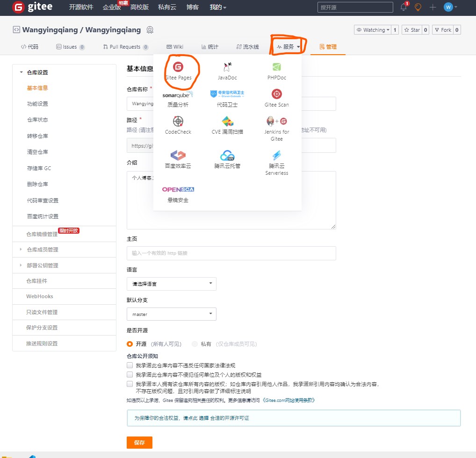Image resolution: width=476 pixels, height=458 pixels.
Task: Click the orange 保存 button
Action: (x=139, y=443)
